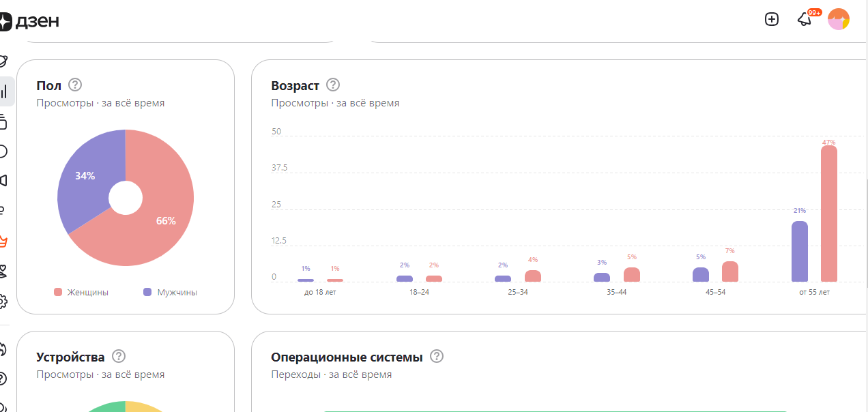Show the help tooltip beside Устройства heading
This screenshot has height=412, width=868.
119,356
